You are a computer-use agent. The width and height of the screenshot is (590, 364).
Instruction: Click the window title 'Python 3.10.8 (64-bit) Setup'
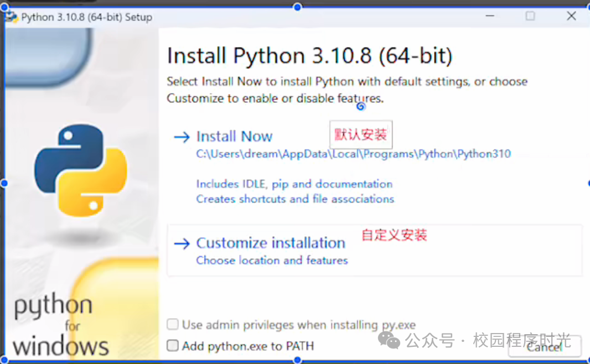86,17
